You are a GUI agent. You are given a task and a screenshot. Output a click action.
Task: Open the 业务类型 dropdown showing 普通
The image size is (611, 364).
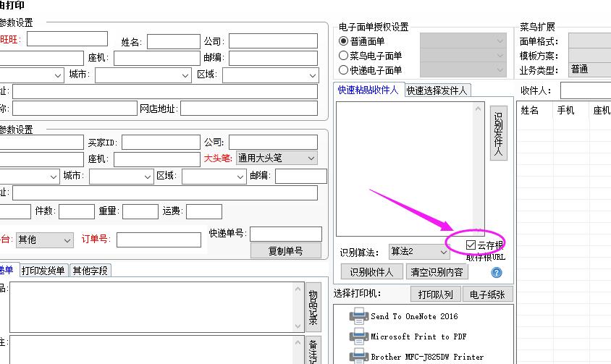tap(589, 69)
